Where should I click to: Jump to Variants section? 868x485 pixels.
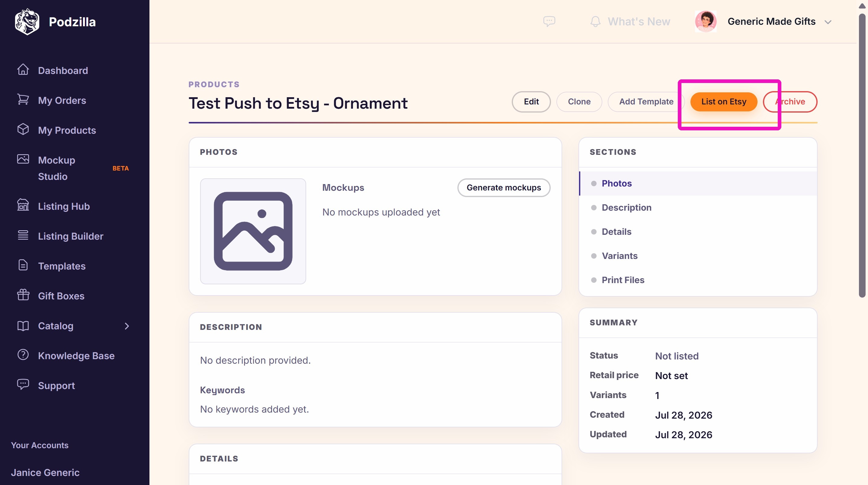698,256
